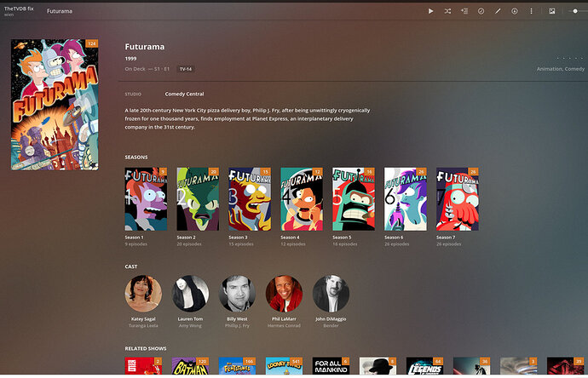Viewport: 588px width, 378px height.
Task: Open the Legends of Tomorrow related show
Action: click(424, 366)
